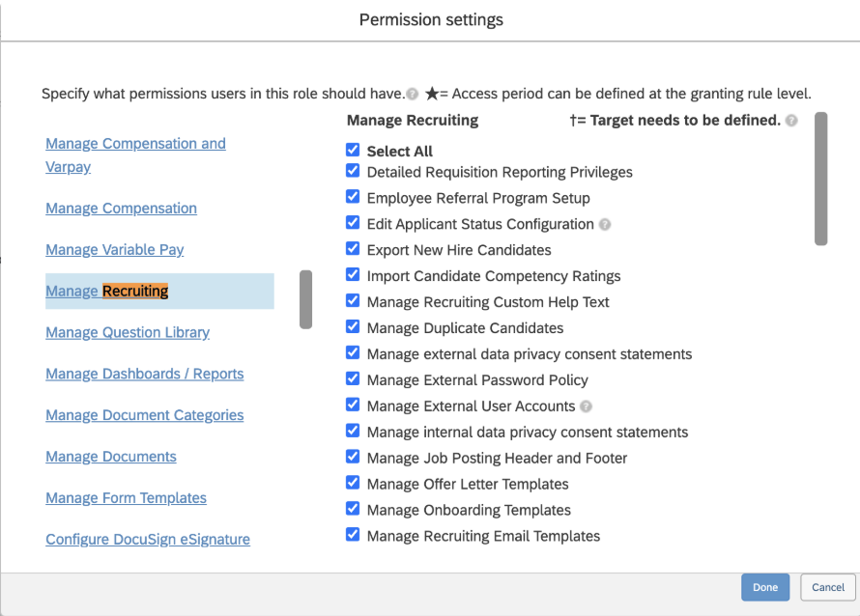
Task: Click the Done button
Action: click(765, 587)
